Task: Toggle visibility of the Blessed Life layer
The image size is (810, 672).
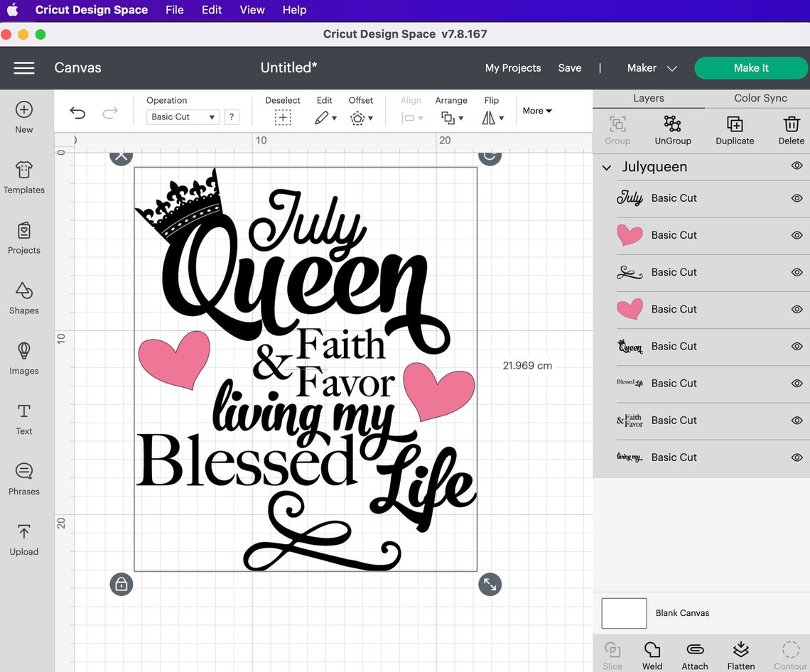Action: click(796, 384)
